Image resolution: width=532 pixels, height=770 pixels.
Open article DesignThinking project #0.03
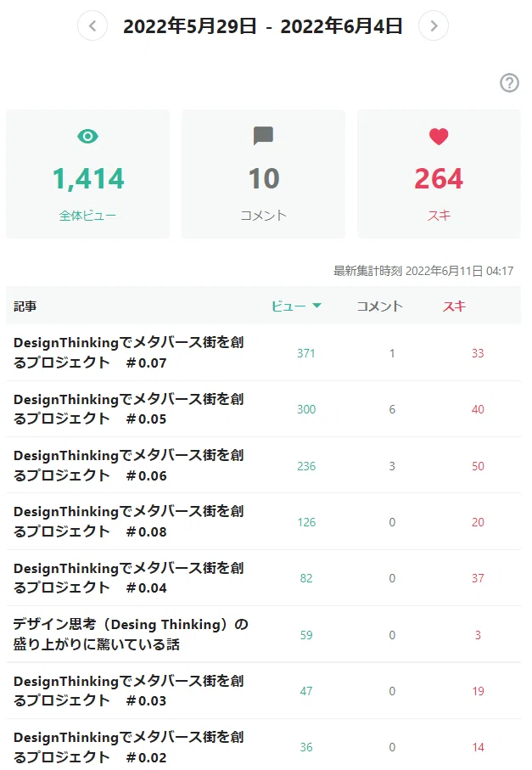pyautogui.click(x=129, y=690)
